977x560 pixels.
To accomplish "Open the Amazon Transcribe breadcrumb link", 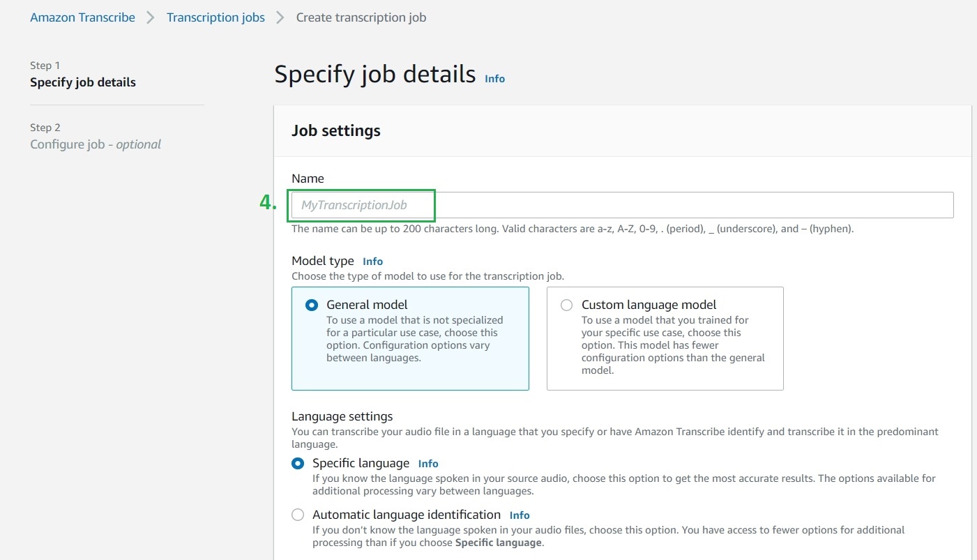I will (x=82, y=17).
